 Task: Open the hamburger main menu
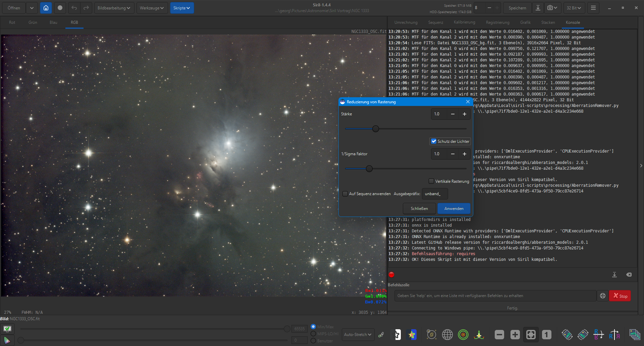point(593,8)
